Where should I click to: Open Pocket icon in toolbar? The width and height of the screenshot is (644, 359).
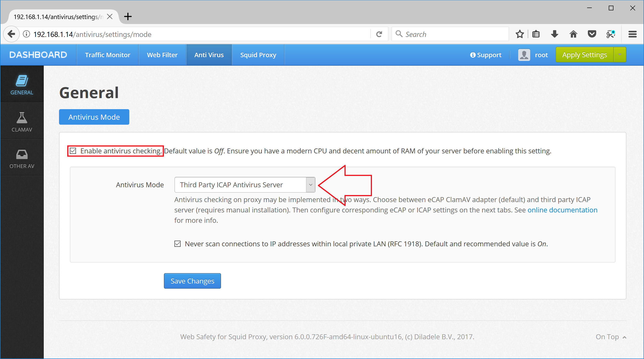[592, 34]
